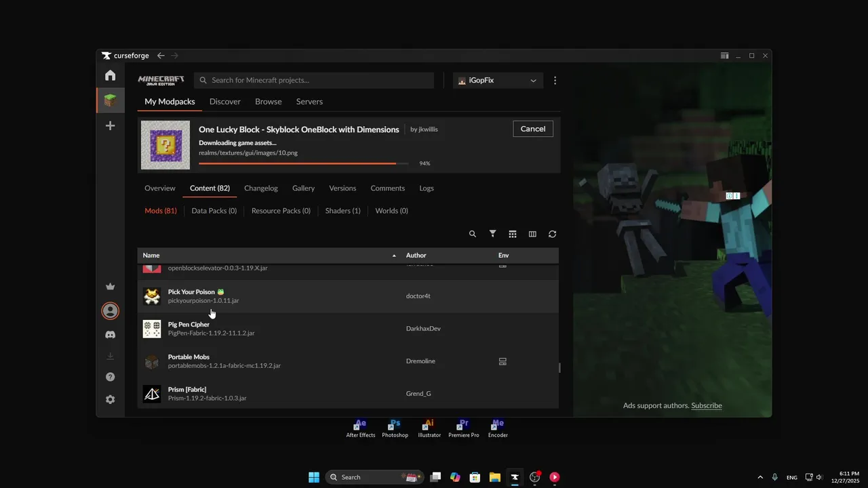The image size is (868, 488).
Task: Open the Servers tab
Action: pyautogui.click(x=309, y=102)
